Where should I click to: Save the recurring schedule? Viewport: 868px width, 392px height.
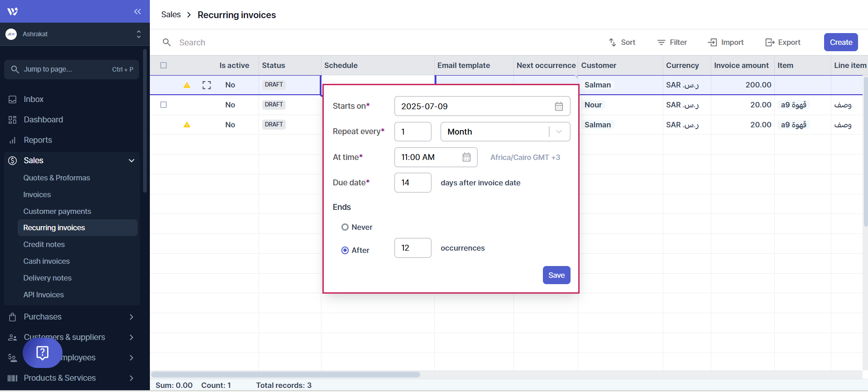(x=556, y=275)
